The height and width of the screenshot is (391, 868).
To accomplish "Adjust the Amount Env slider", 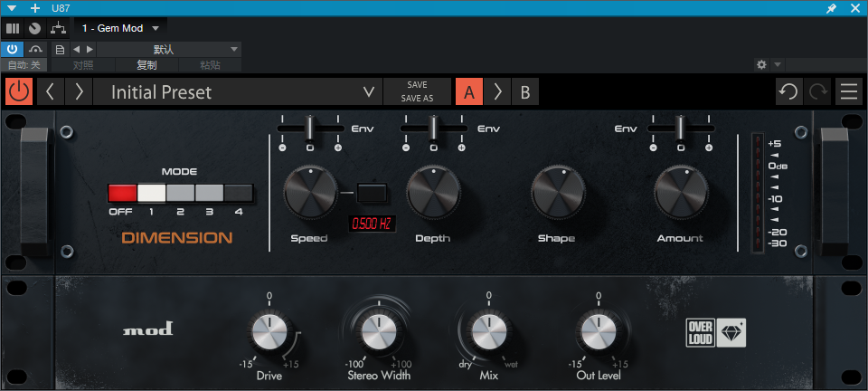I will [x=681, y=129].
